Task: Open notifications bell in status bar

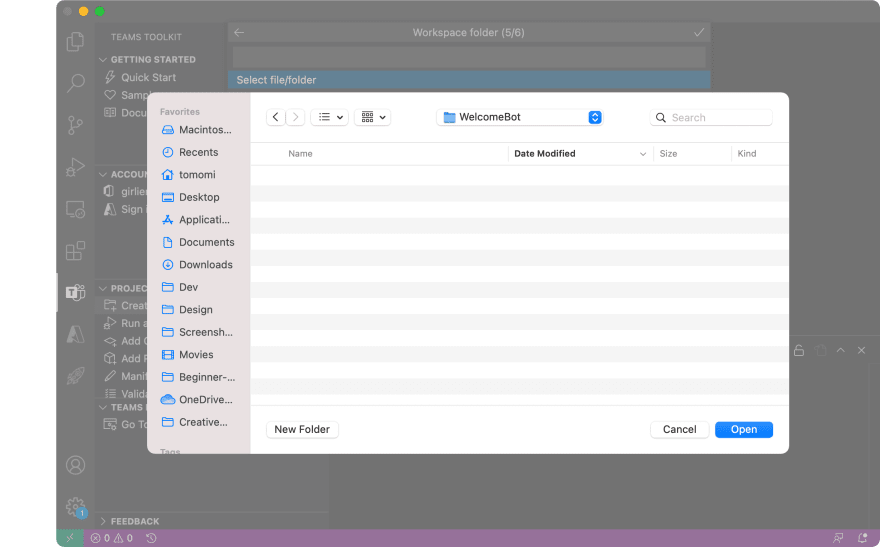Action: 863,538
